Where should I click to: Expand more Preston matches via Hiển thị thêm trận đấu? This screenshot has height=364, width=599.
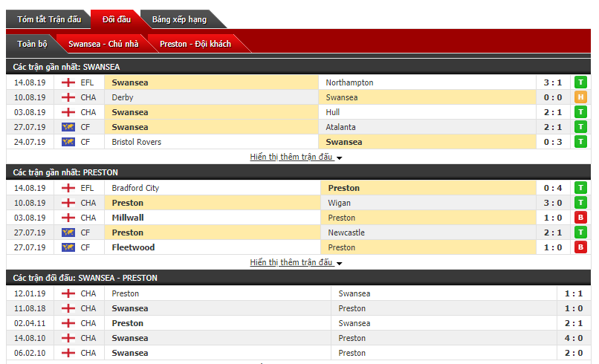291,262
